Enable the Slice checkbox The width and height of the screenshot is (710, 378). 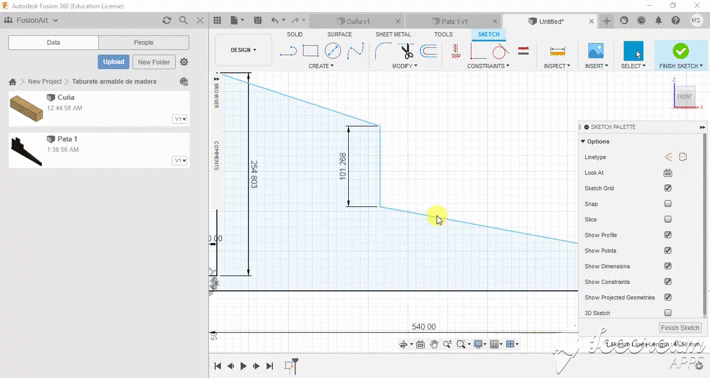pos(667,219)
